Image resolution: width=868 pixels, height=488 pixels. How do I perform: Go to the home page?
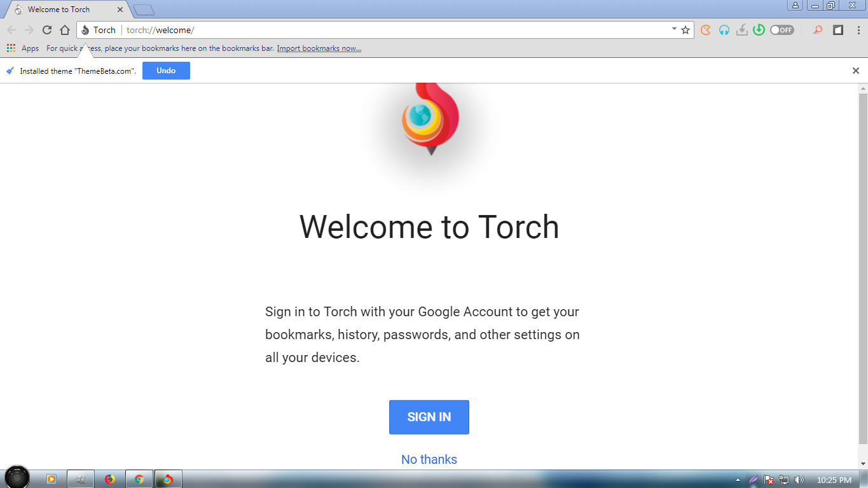pos(64,30)
